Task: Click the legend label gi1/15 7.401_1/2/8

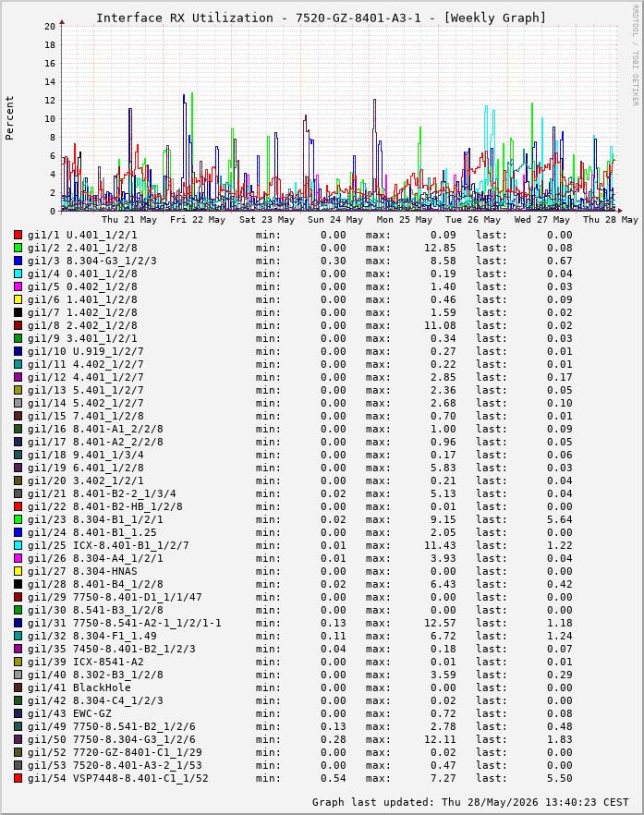Action: coord(85,417)
